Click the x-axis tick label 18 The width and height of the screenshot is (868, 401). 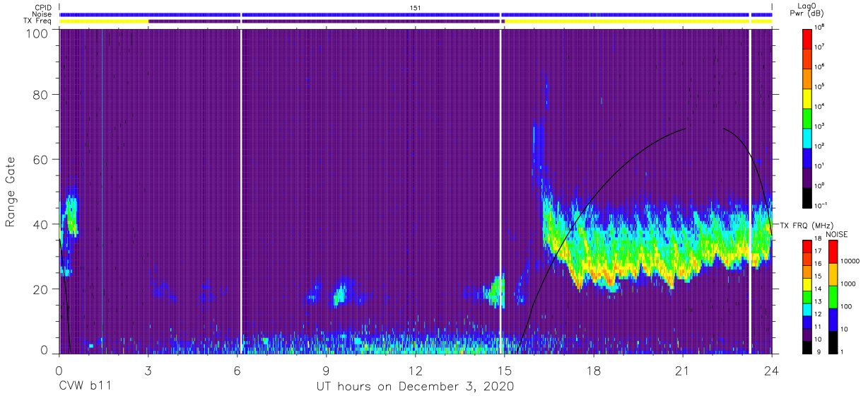coord(594,369)
